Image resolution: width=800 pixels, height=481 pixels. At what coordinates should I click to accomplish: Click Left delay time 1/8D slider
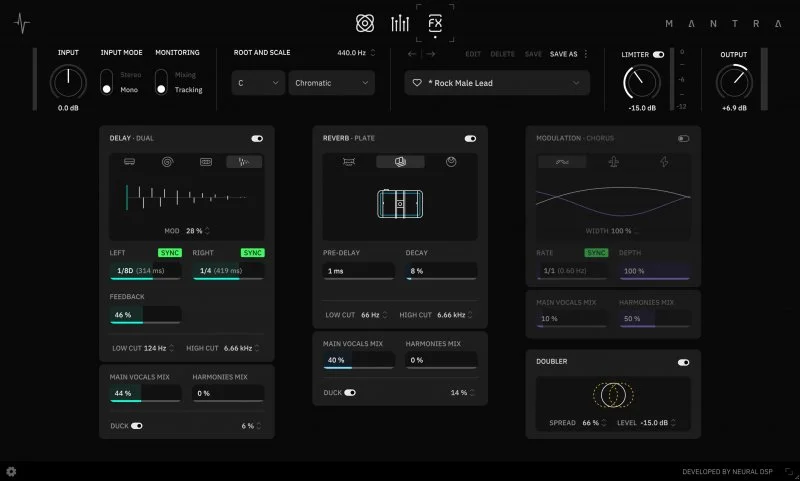145,271
